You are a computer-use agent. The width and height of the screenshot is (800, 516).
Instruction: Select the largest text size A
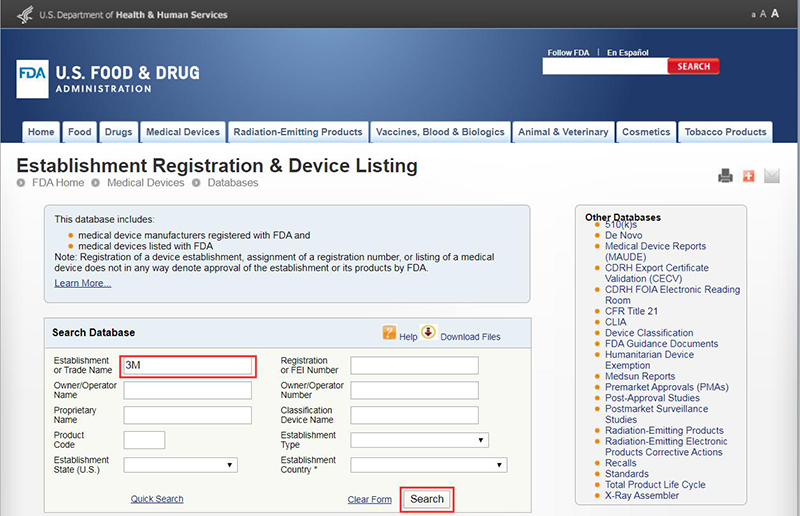pyautogui.click(x=774, y=14)
